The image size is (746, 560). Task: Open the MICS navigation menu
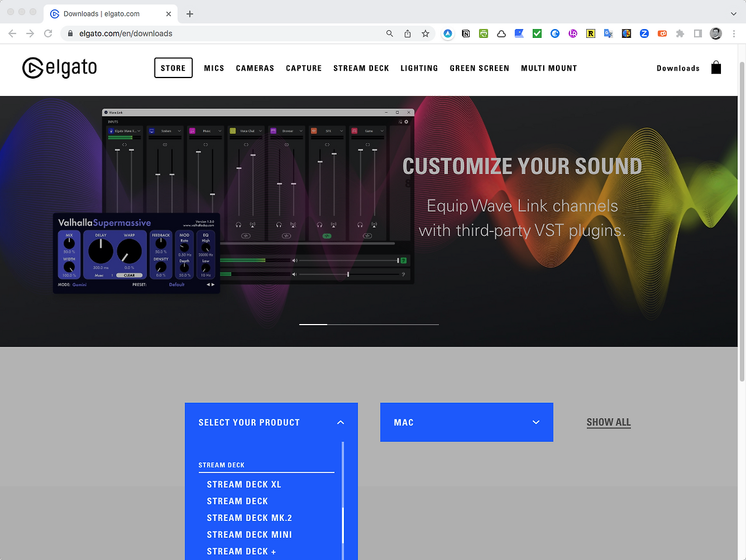[x=214, y=68]
